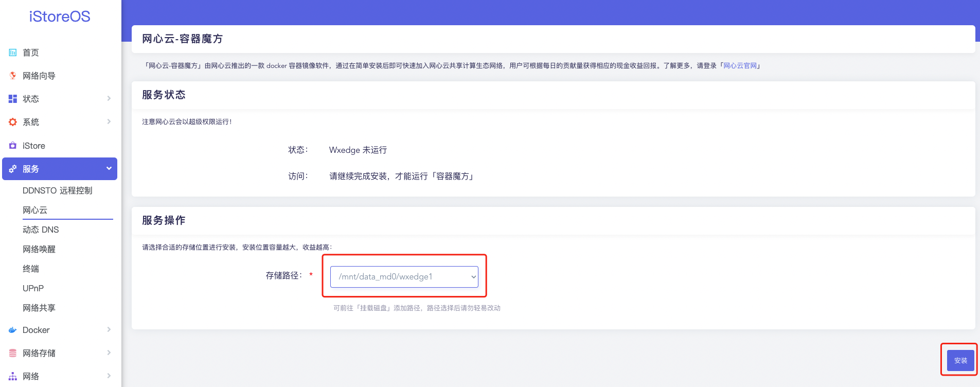
Task: Click the 服务 gears icon
Action: click(x=13, y=169)
